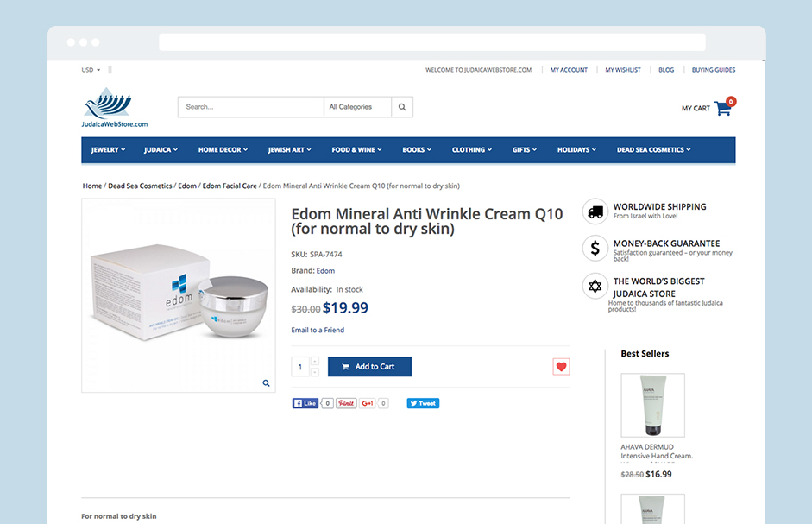Click AHAVA DERMUD Intensive Hand Cream title
The height and width of the screenshot is (524, 812).
657,451
